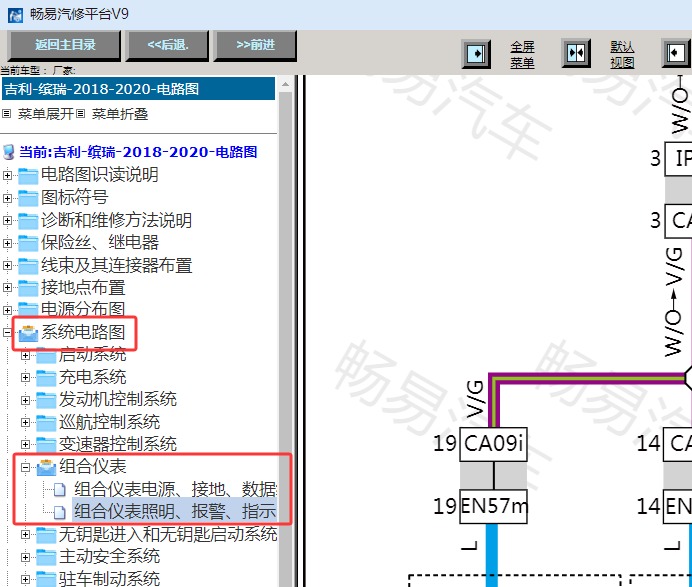Select the 电源分布图 tree label

pos(83,309)
